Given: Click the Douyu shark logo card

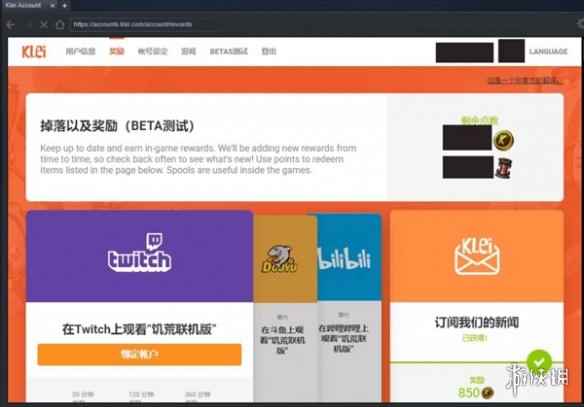Looking at the screenshot, I should (285, 258).
